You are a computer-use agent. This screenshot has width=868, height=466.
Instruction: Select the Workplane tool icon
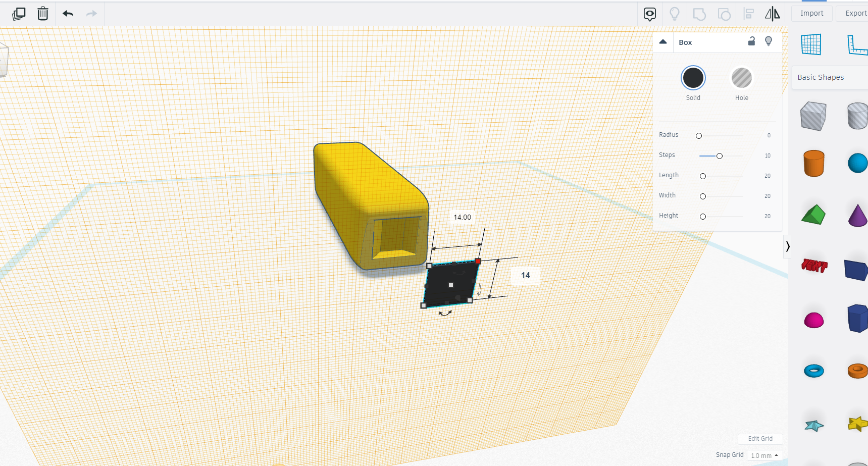pos(811,44)
